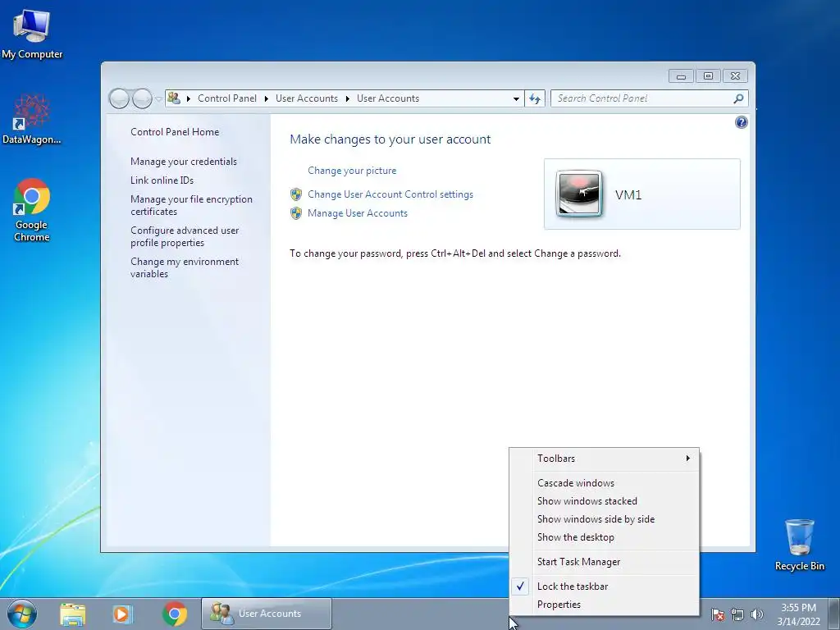Minimize the User Accounts window
840x630 pixels.
tap(681, 76)
